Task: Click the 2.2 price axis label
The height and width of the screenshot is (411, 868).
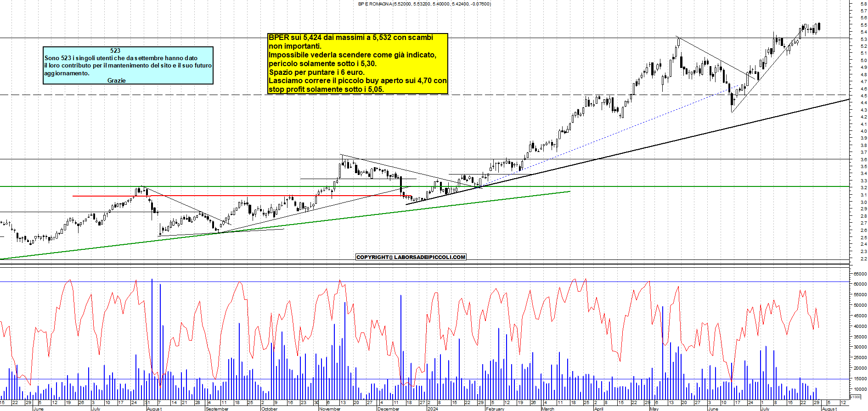Action: [864, 259]
